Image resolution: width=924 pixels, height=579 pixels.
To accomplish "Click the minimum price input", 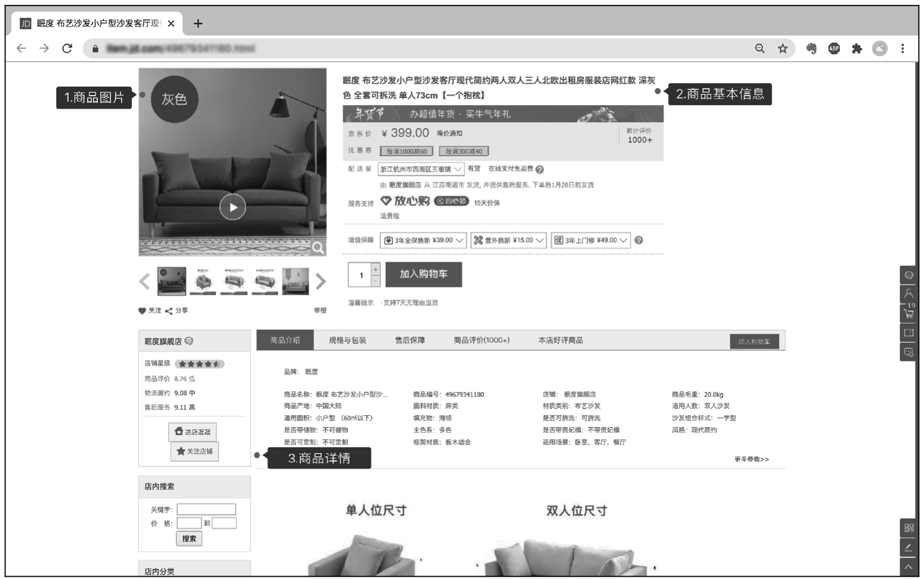I will tap(189, 523).
